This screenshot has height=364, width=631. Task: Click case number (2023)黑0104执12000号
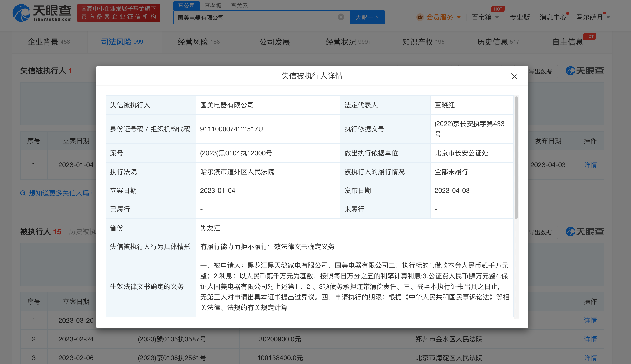click(236, 153)
